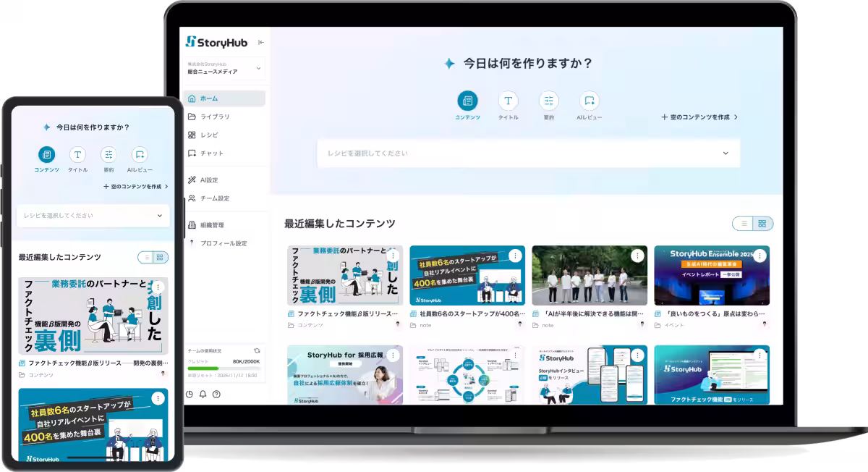This screenshot has width=868, height=472.
Task: Collapse the sidebar with the arrow icon
Action: click(x=261, y=42)
